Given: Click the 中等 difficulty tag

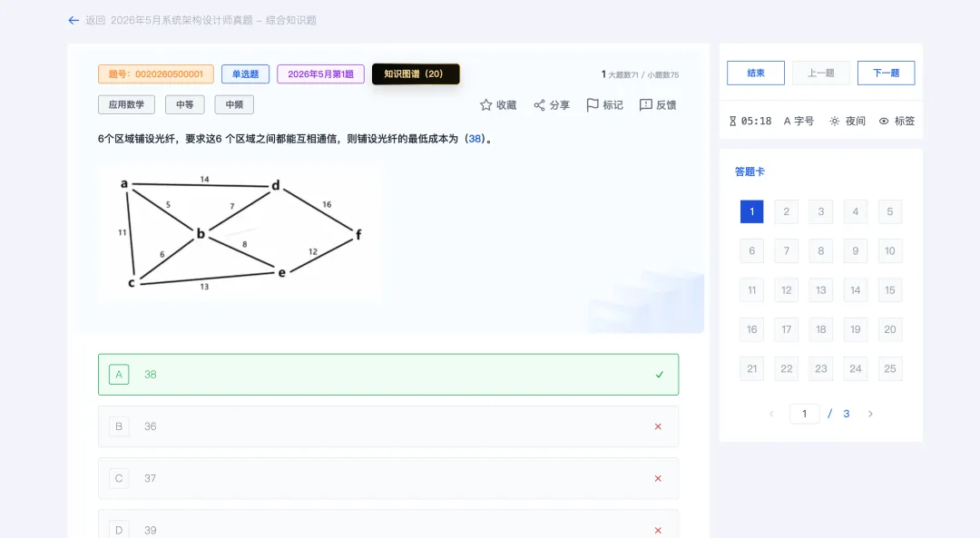Looking at the screenshot, I should coord(184,105).
